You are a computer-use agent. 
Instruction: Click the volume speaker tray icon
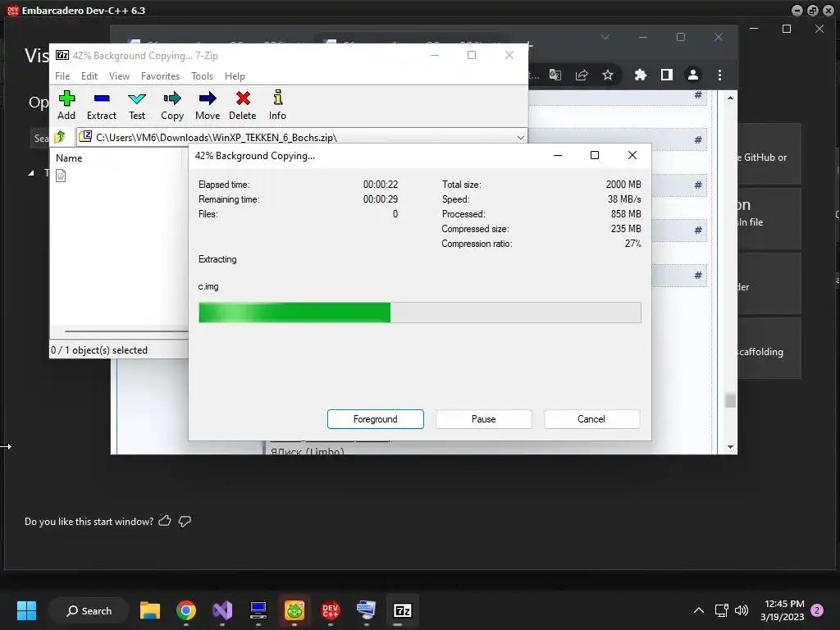pos(742,610)
